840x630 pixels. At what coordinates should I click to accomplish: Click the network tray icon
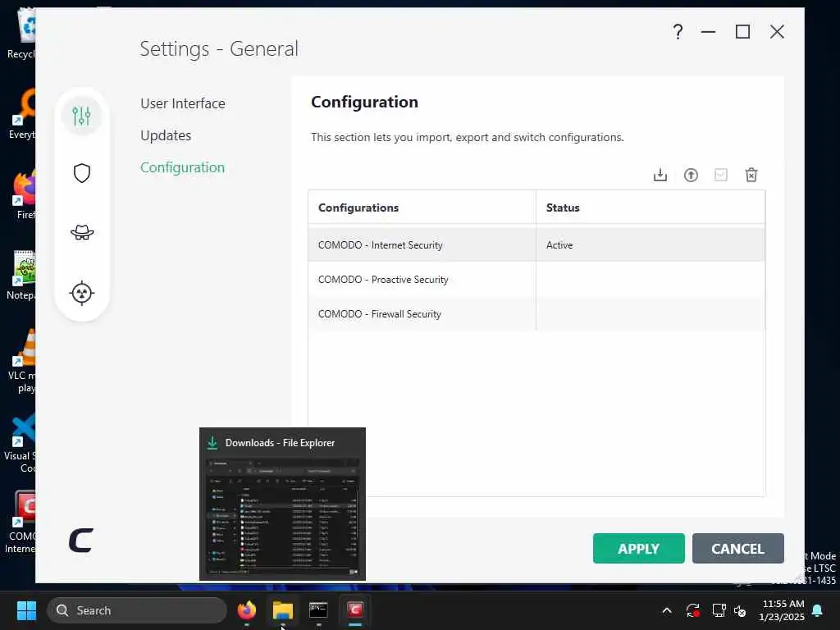click(x=719, y=610)
